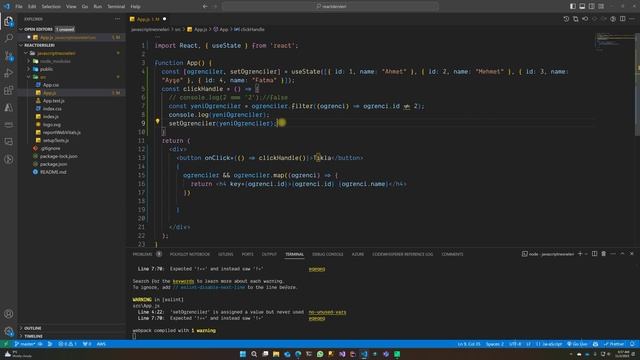Toggle the primary side bar layout

573,6
